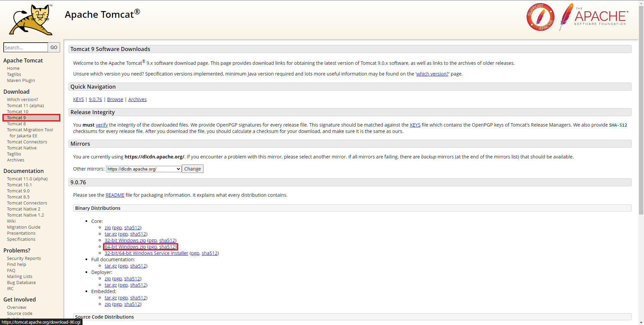Open Tomcat Native 1.2 documentation
The height and width of the screenshot is (325, 644).
[25, 215]
